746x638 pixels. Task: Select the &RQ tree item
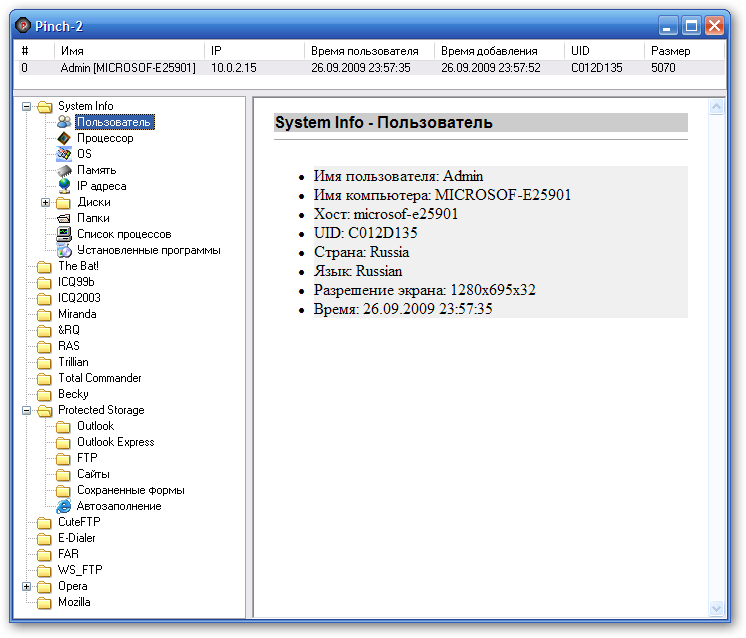click(x=69, y=330)
